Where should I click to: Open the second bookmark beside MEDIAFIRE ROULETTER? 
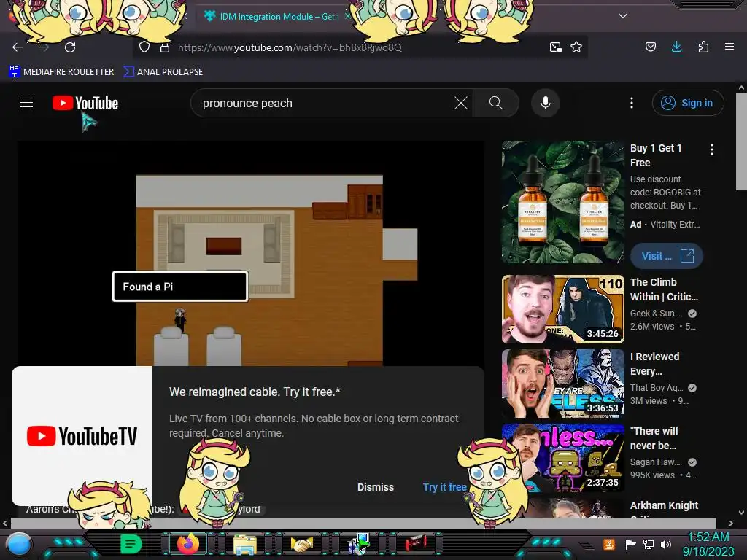163,72
